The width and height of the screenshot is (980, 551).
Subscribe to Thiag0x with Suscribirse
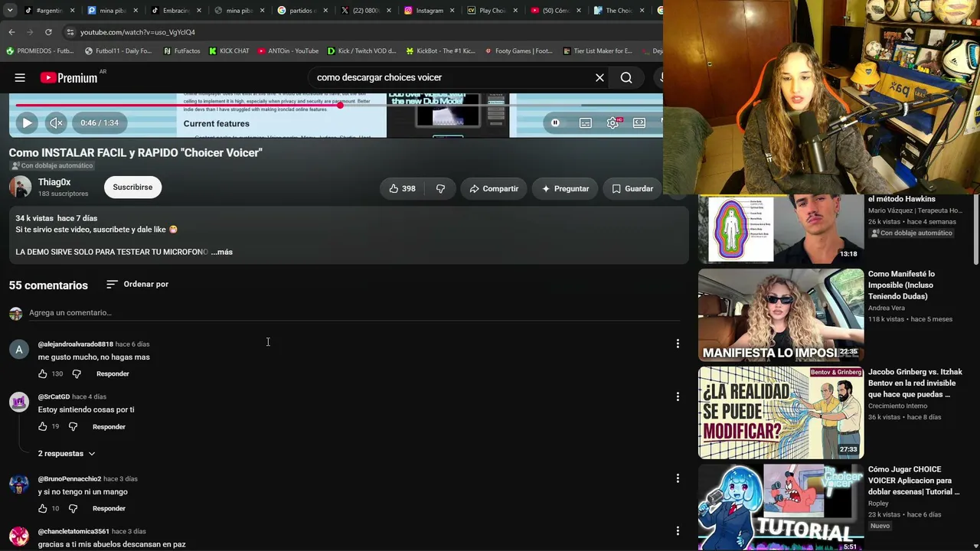pyautogui.click(x=132, y=187)
